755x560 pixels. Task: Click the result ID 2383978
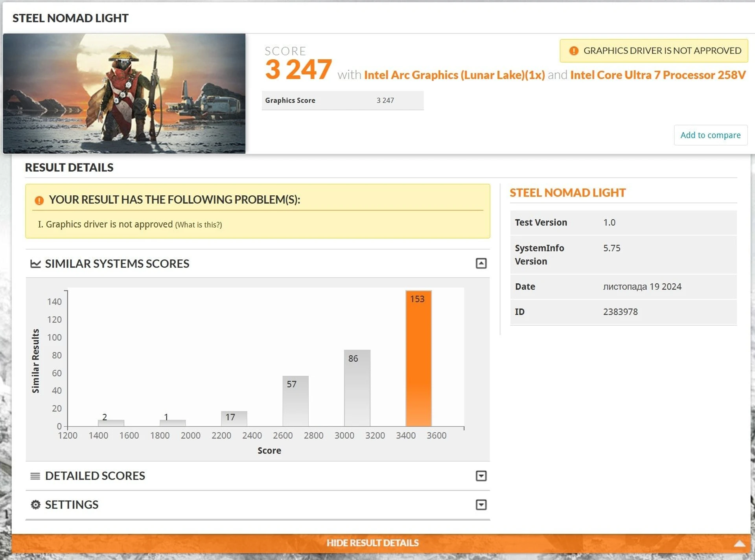621,312
